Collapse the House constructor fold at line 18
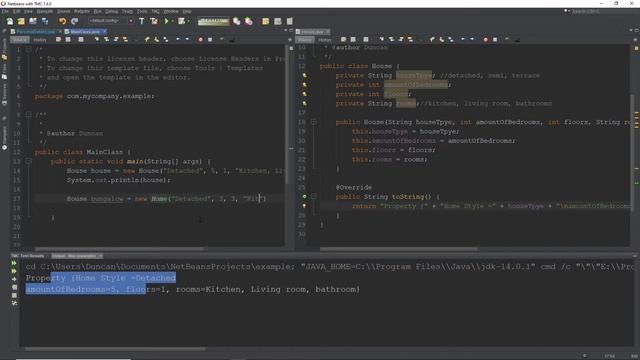This screenshot has width=640, height=360. (313, 122)
